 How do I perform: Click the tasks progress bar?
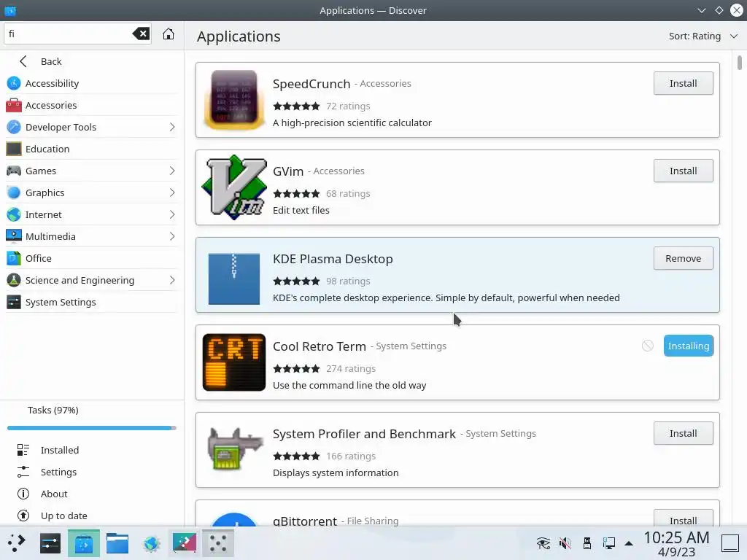click(91, 428)
